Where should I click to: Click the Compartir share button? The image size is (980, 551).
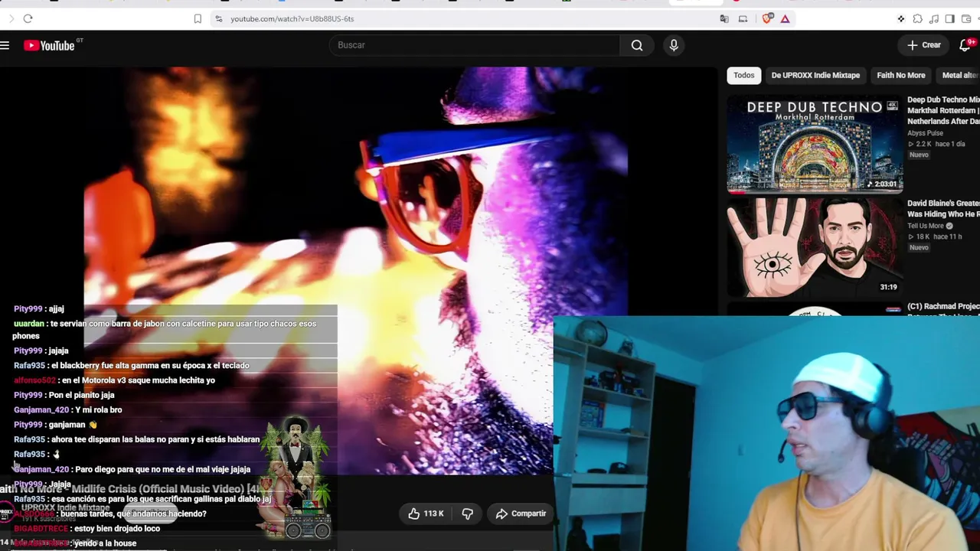point(521,514)
